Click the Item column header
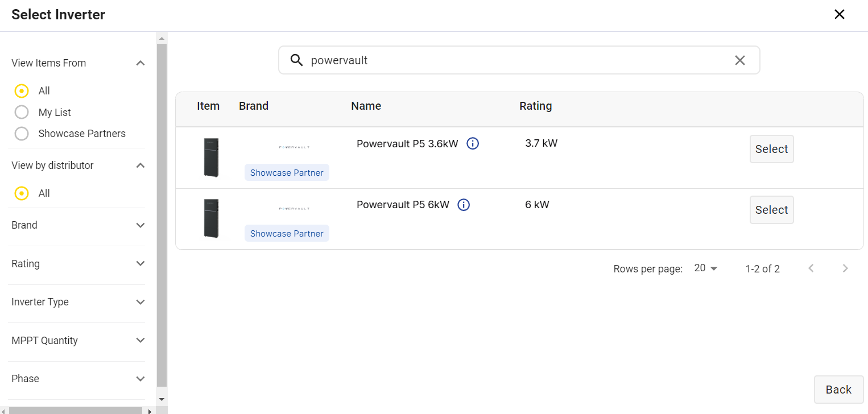 (208, 106)
